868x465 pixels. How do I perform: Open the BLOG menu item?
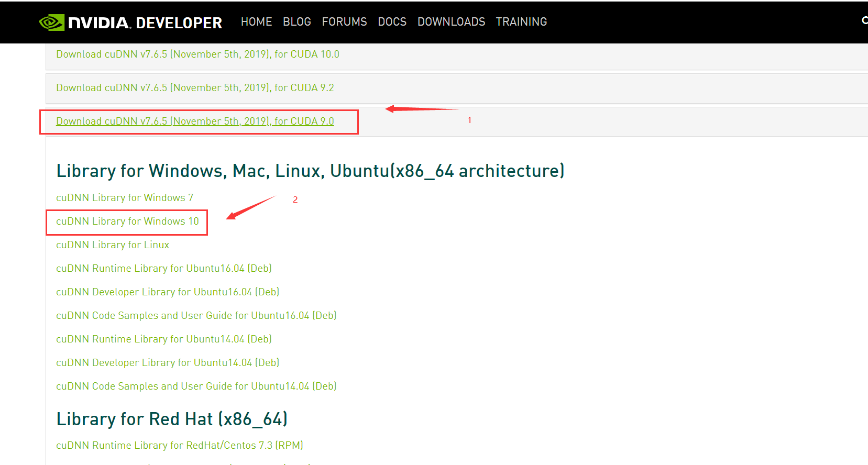[297, 22]
